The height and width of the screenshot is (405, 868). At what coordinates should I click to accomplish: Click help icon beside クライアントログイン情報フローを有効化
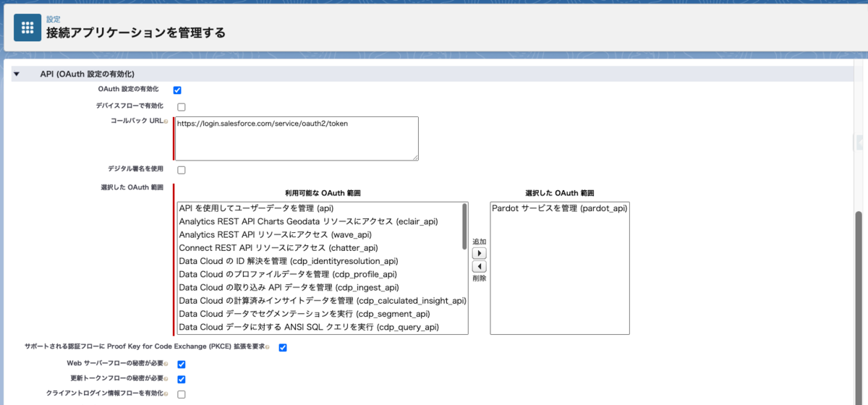tap(166, 394)
